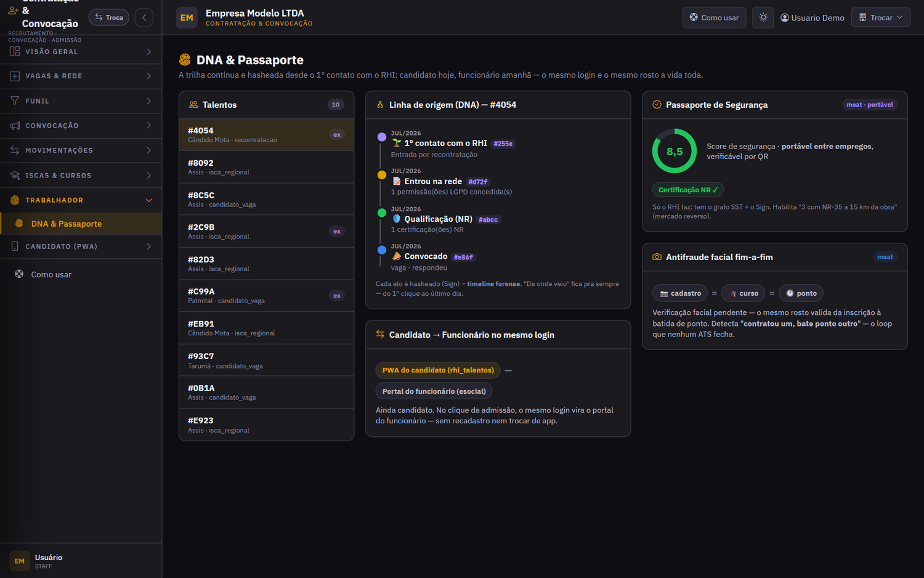The image size is (924, 578).
Task: Click the Certificação NR badge
Action: [x=687, y=190]
